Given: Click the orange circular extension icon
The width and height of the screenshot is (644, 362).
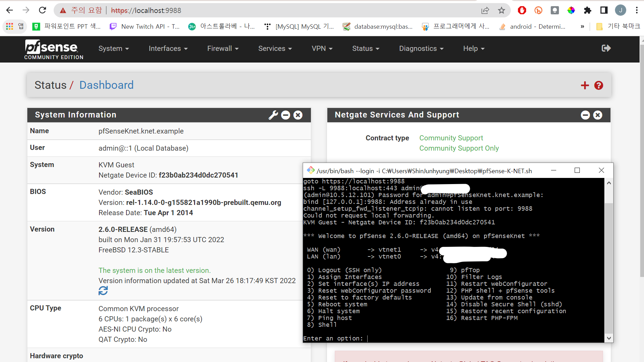Looking at the screenshot, I should pyautogui.click(x=538, y=10).
